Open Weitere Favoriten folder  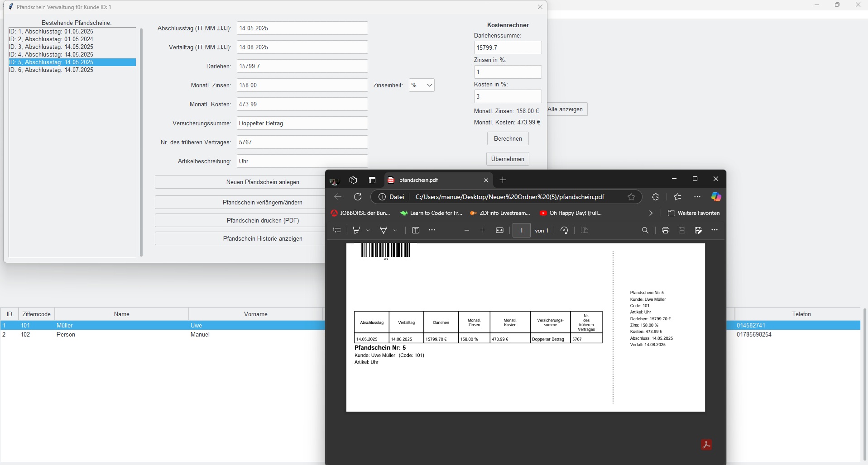click(x=694, y=213)
